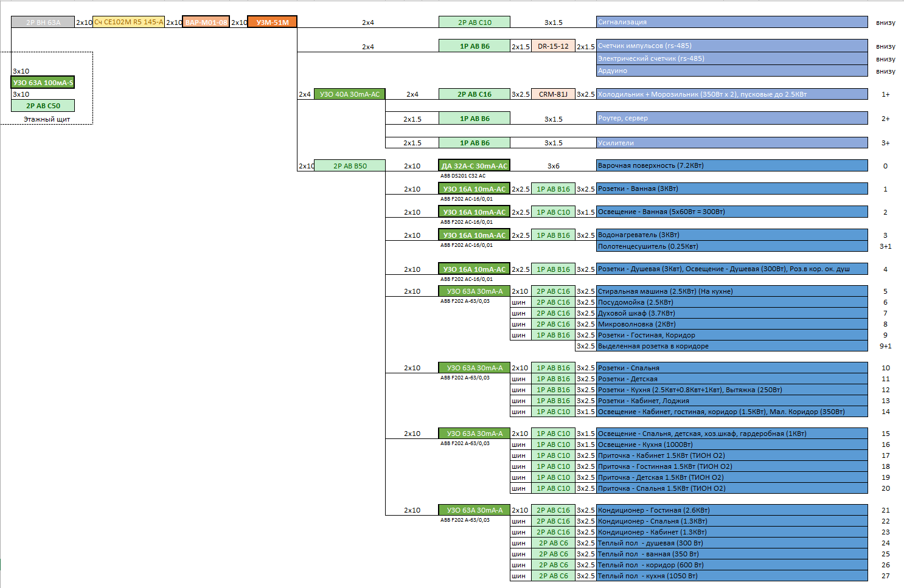Click the 'Роутер, сервер' cell
The image size is (904, 588).
[732, 118]
